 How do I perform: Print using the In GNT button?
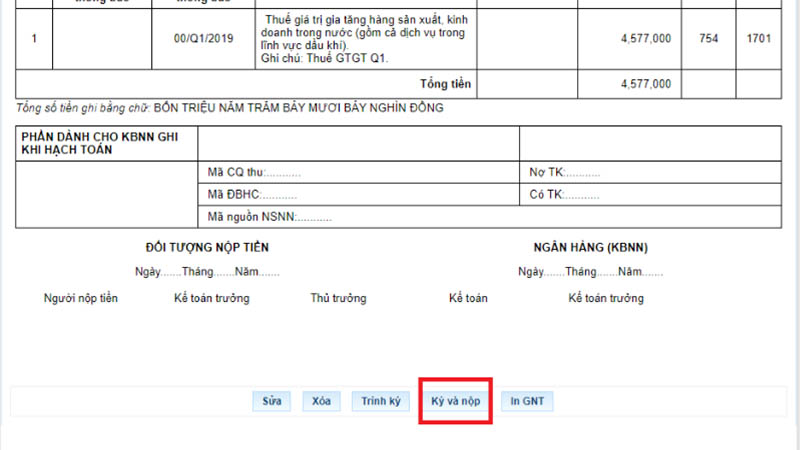click(527, 401)
